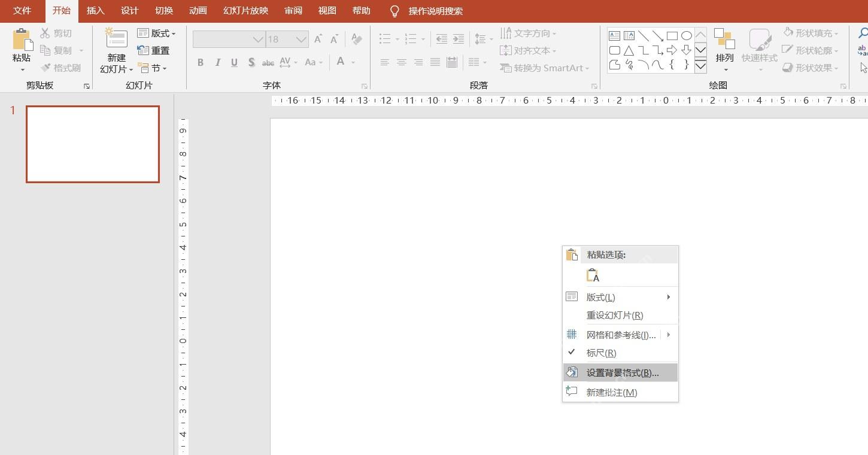Uncheck 标尺(R) in the context menu
The width and height of the screenshot is (868, 455).
click(620, 353)
